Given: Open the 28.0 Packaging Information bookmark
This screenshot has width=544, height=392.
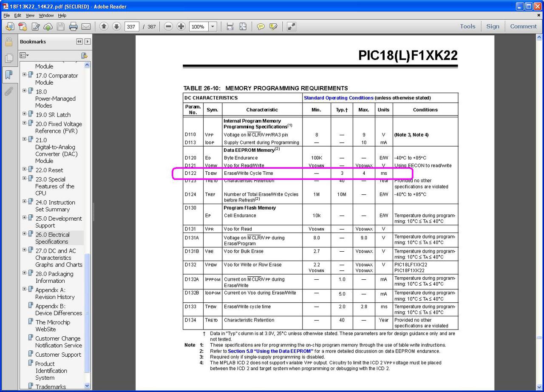Looking at the screenshot, I should pos(54,277).
